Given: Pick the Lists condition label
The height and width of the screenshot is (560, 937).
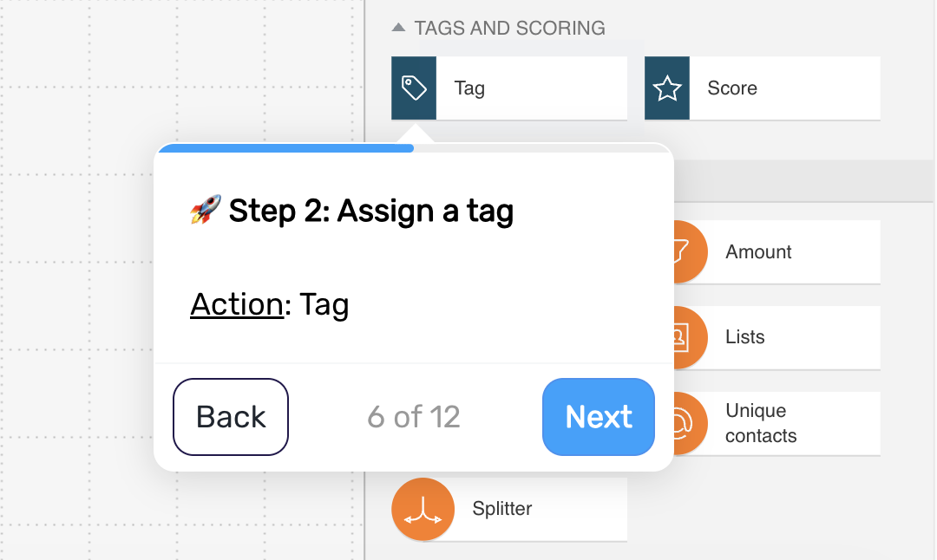Looking at the screenshot, I should point(744,337).
